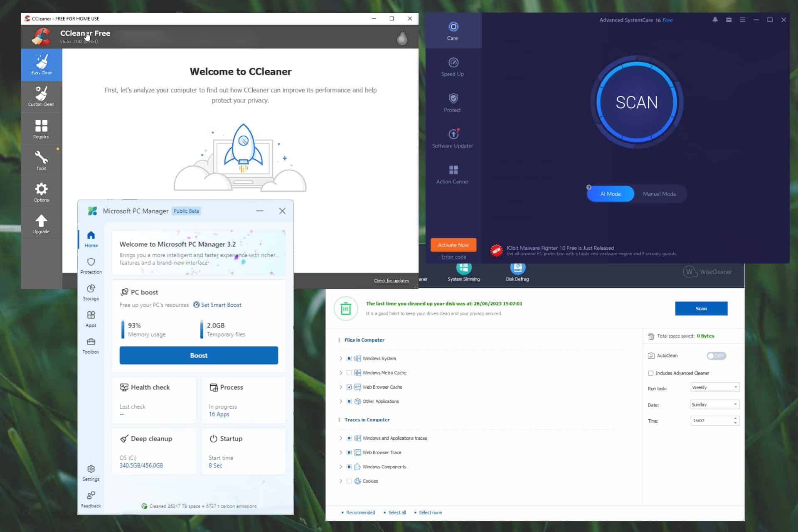Image resolution: width=798 pixels, height=532 pixels.
Task: Toggle the Other Applications checkbox
Action: (x=349, y=401)
